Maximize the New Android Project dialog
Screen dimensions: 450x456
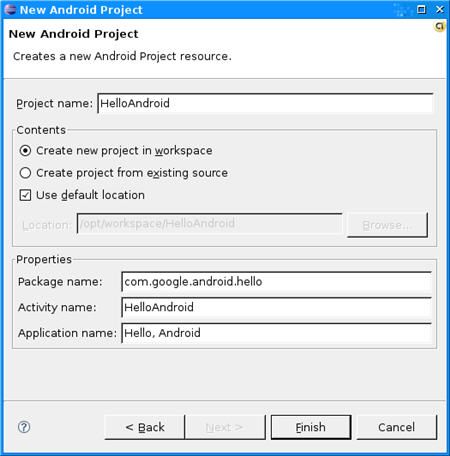pyautogui.click(x=421, y=9)
